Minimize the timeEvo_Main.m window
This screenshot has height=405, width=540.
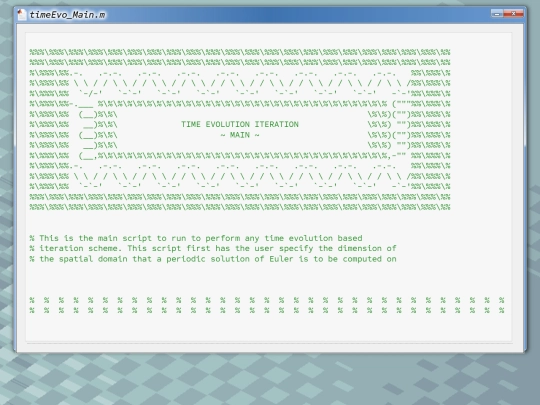pyautogui.click(x=497, y=13)
